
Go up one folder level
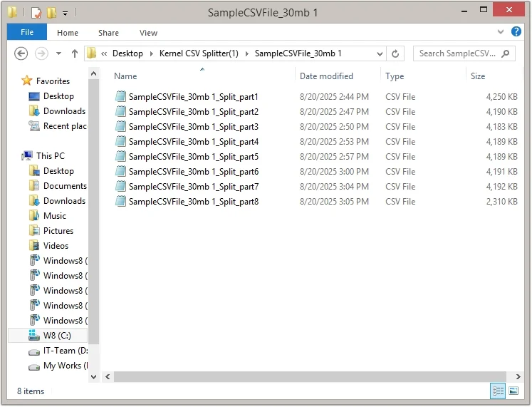click(75, 53)
